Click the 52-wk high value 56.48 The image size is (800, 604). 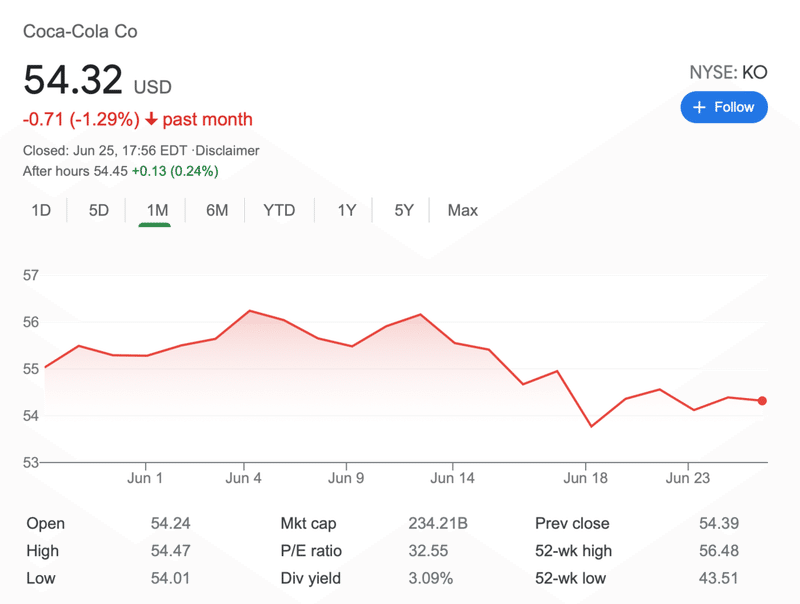click(x=719, y=551)
